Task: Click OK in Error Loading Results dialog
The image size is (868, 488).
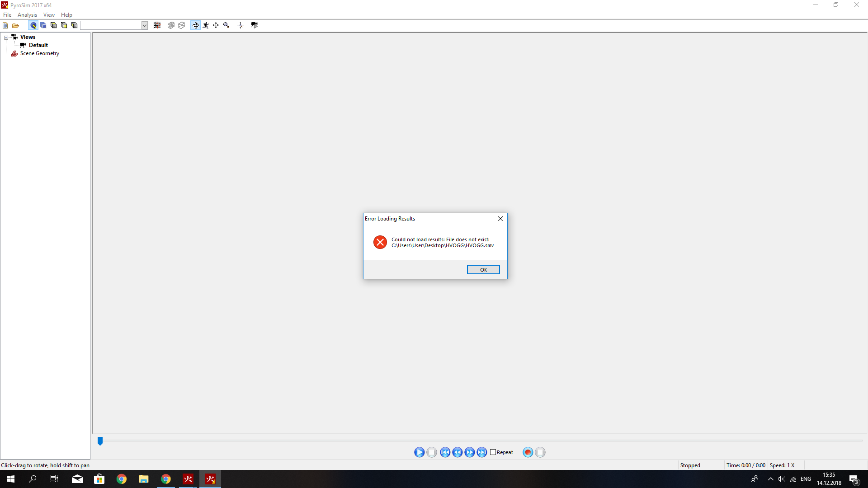Action: 483,270
